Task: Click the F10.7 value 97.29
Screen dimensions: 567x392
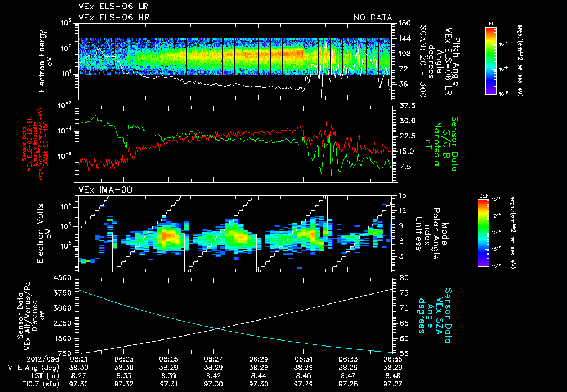Action: [303, 384]
